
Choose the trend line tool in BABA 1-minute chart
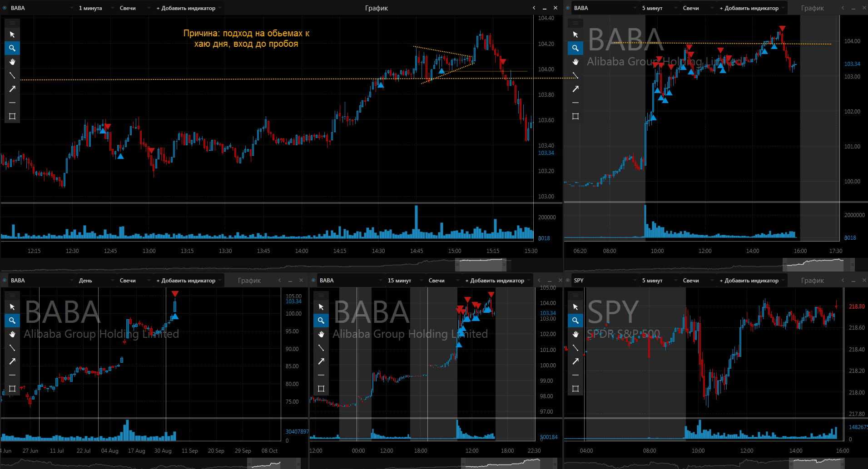pyautogui.click(x=12, y=75)
